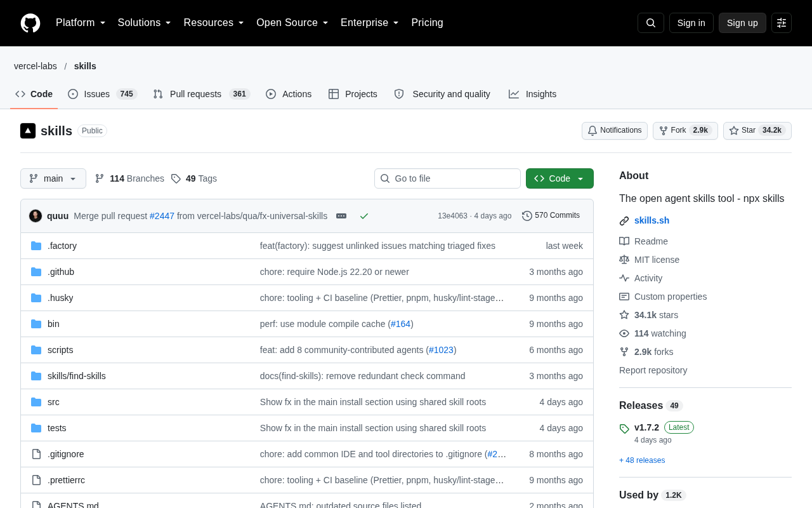The width and height of the screenshot is (812, 508).
Task: Click the Sign in button
Action: (691, 23)
